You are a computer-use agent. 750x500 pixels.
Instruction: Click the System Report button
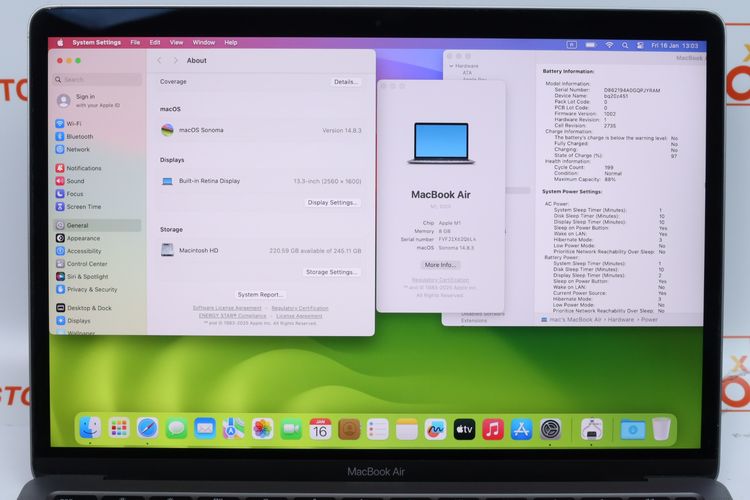pyautogui.click(x=261, y=294)
